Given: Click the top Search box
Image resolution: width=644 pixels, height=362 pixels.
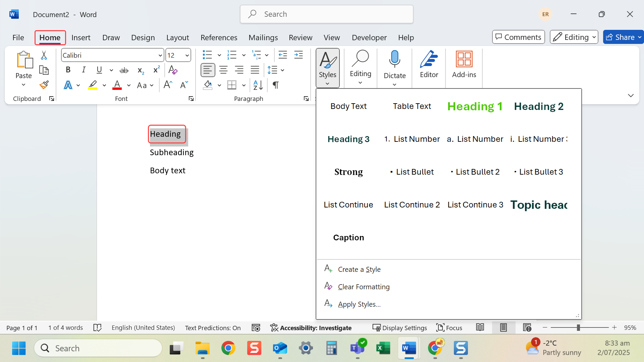Looking at the screenshot, I should pyautogui.click(x=327, y=14).
